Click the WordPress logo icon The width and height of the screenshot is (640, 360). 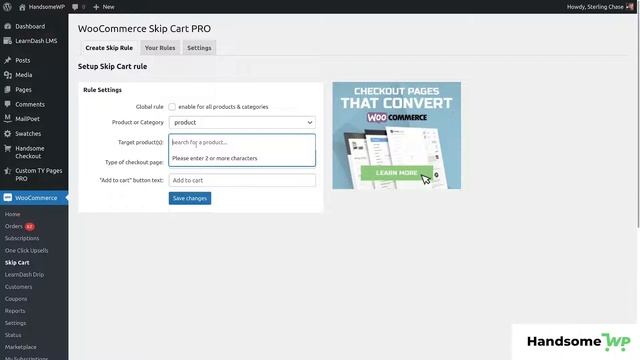click(x=7, y=7)
